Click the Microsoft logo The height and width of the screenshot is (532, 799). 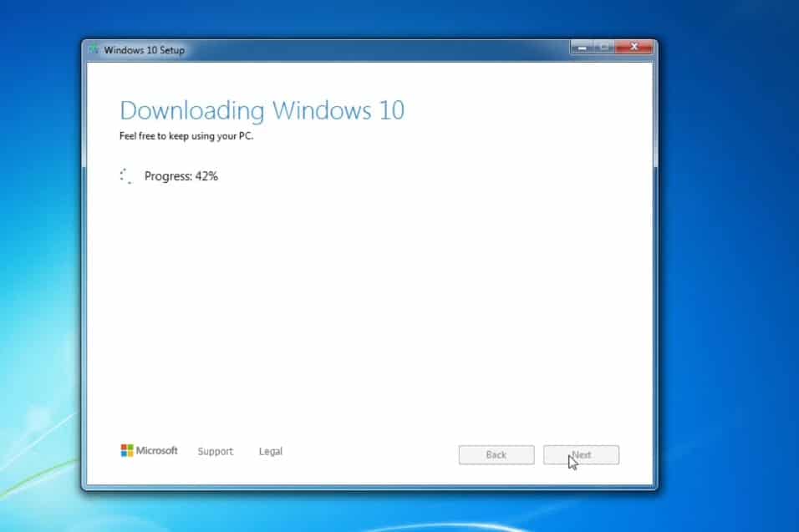(150, 450)
